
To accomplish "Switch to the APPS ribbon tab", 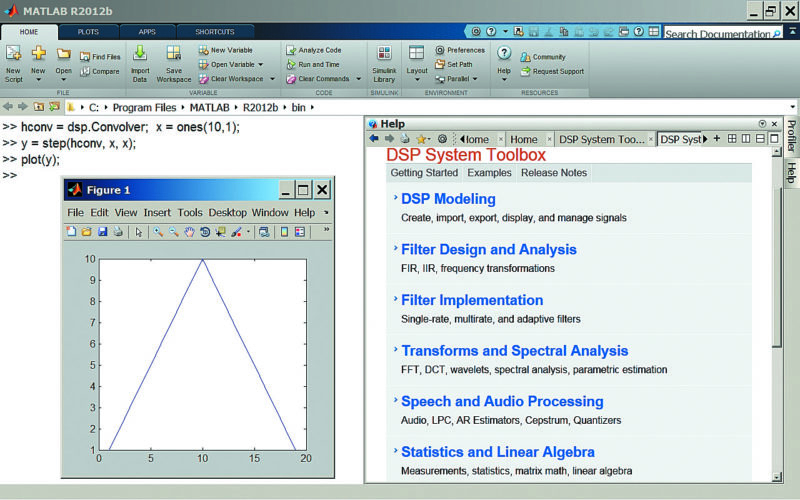I will (x=147, y=32).
